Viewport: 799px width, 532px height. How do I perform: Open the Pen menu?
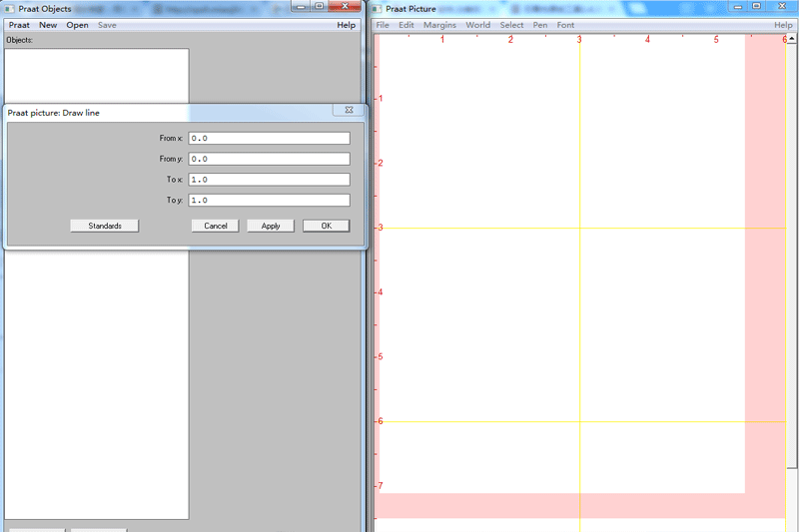(540, 25)
